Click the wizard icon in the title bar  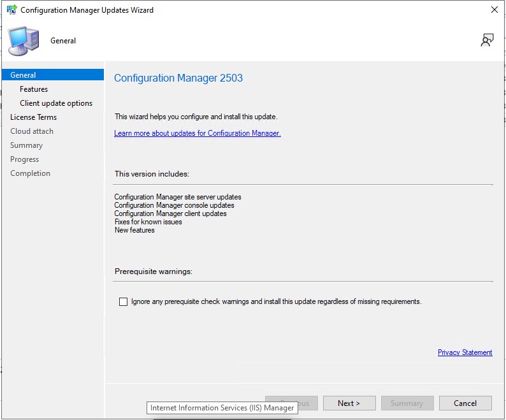click(x=11, y=10)
